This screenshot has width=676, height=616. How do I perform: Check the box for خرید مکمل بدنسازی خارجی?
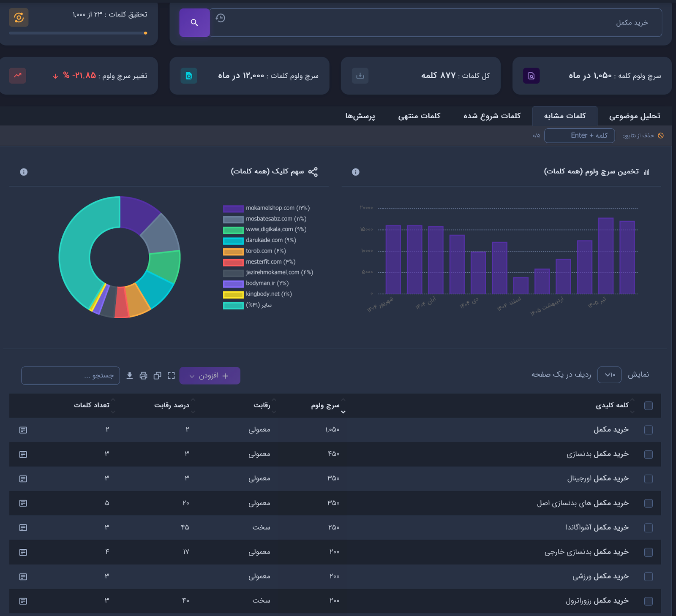point(649,552)
